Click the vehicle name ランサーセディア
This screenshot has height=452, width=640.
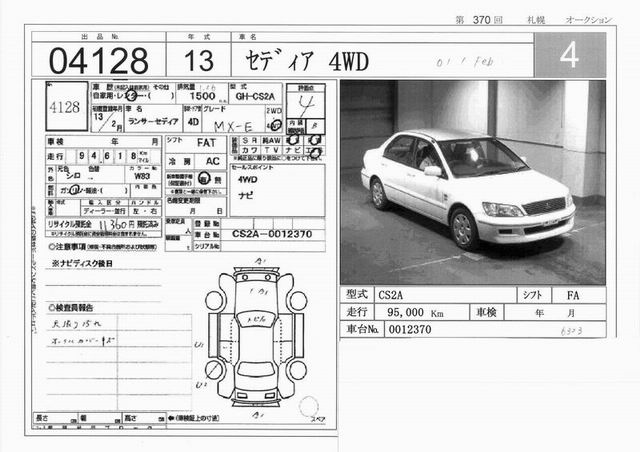(153, 121)
